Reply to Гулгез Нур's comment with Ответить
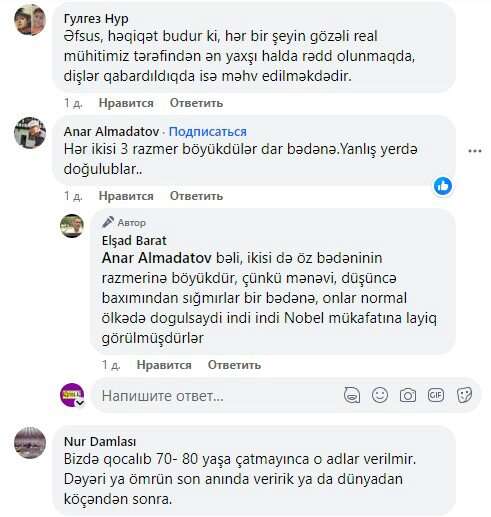Screen dimensions: 491x517 pyautogui.click(x=196, y=103)
